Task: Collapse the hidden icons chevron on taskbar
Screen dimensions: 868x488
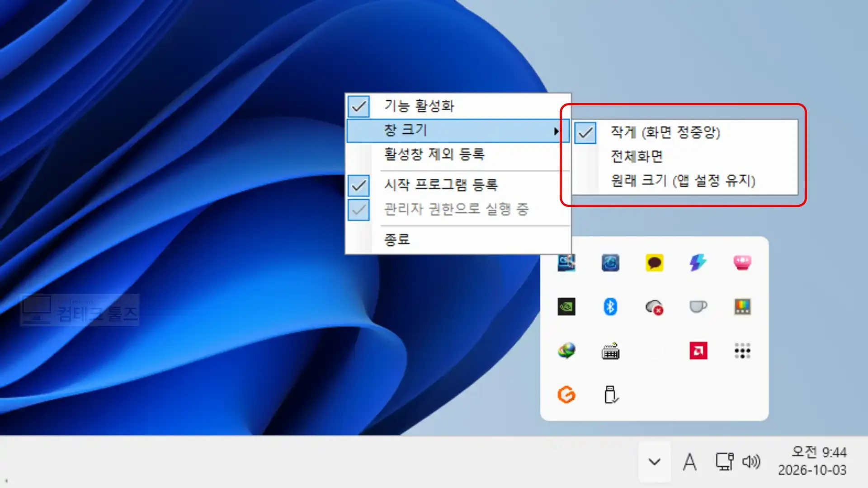Action: coord(654,462)
